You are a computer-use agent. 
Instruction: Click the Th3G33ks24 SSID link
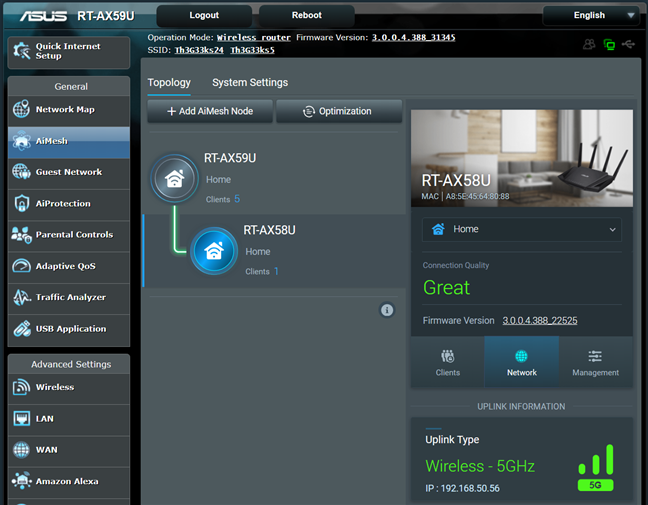pos(199,50)
